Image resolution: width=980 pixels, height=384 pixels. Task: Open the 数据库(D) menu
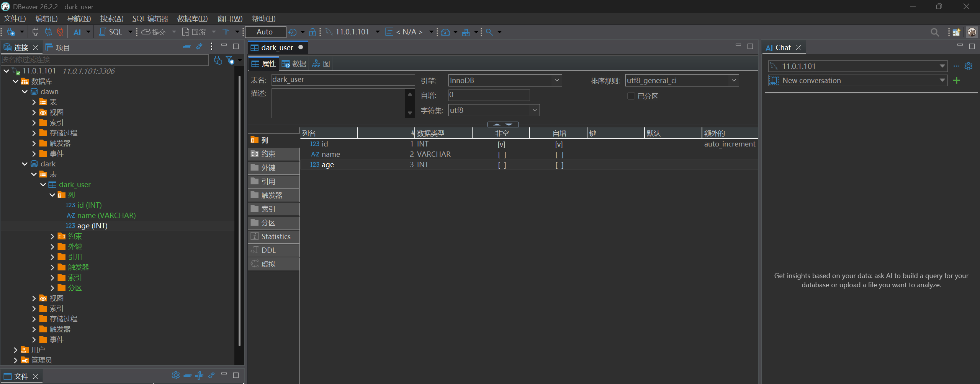click(192, 19)
